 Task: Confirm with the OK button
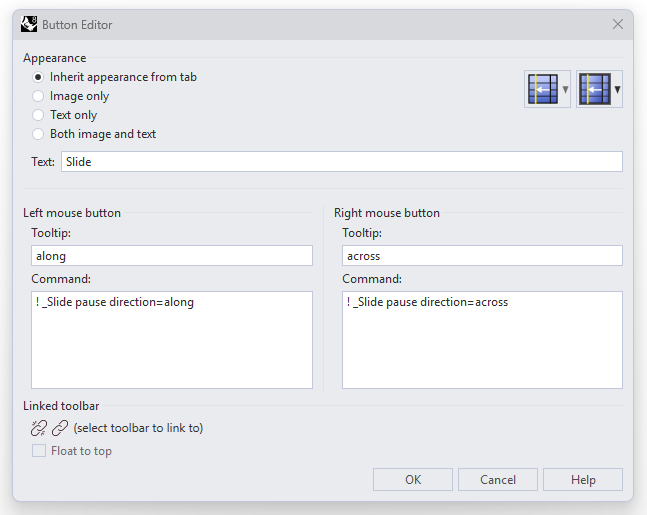pyautogui.click(x=413, y=480)
